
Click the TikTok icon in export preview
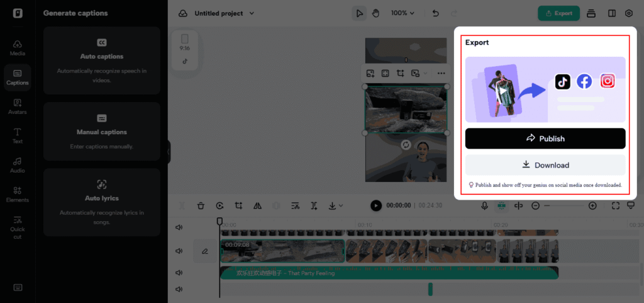tap(563, 81)
